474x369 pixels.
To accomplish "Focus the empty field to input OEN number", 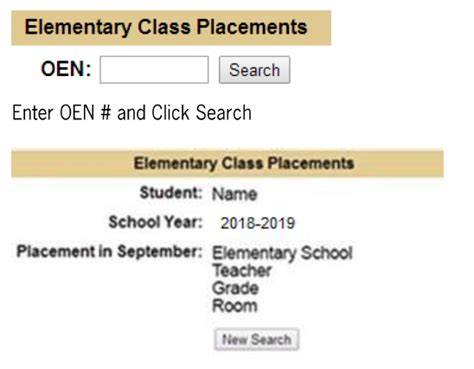I will [154, 70].
